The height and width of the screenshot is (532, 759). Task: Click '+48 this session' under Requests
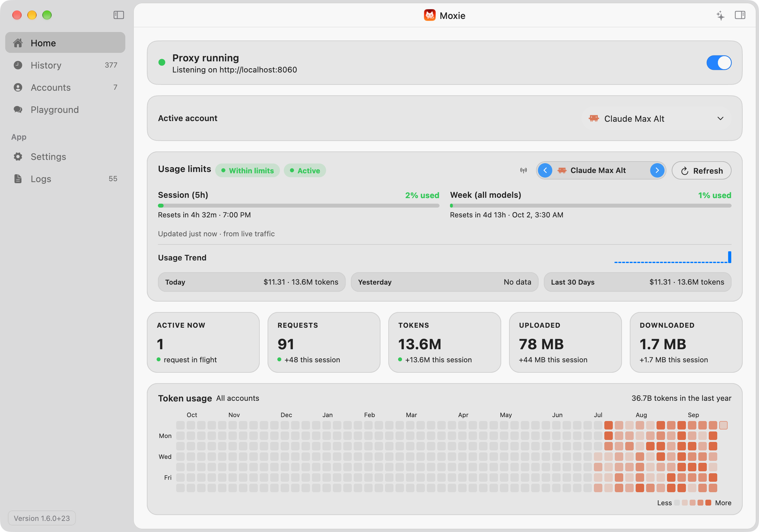[312, 360]
